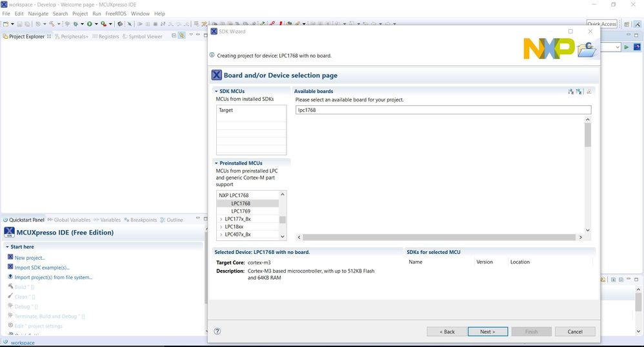Expand the LPC18xx tree node

221,227
